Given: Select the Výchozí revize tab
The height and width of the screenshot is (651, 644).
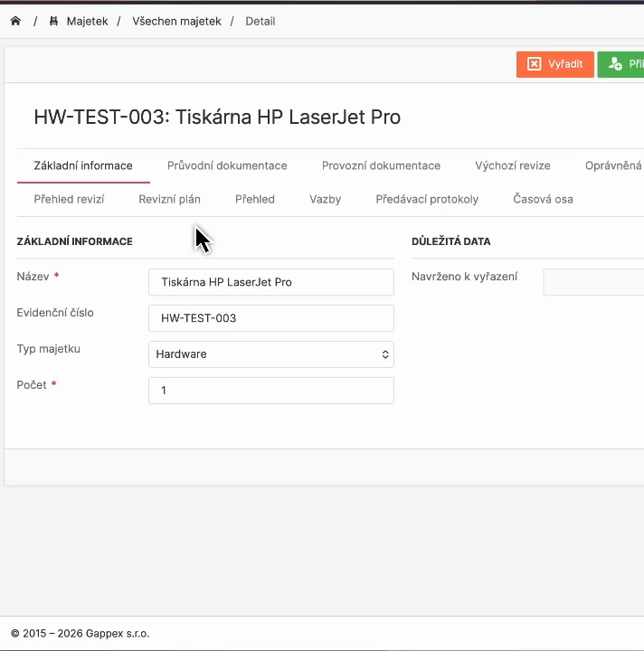Looking at the screenshot, I should click(512, 165).
